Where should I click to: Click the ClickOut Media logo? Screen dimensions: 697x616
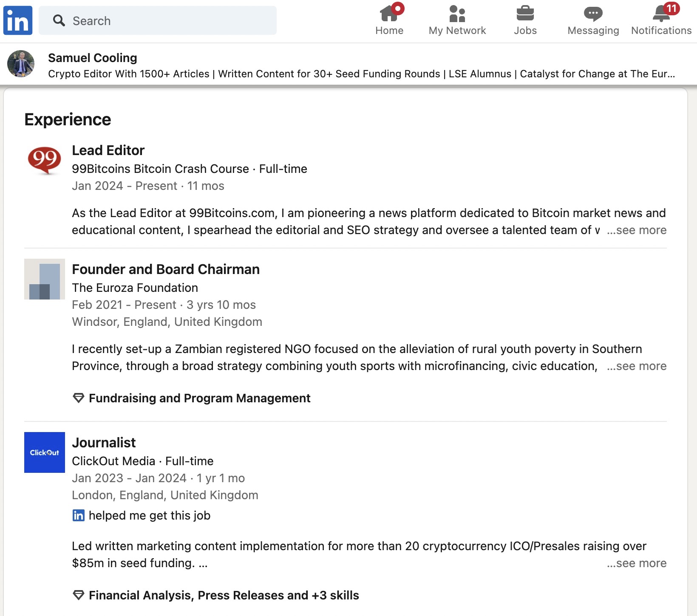(45, 452)
